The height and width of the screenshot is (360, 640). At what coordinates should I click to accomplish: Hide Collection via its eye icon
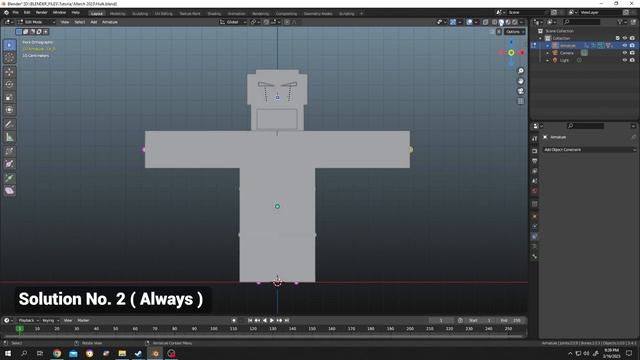coord(624,38)
